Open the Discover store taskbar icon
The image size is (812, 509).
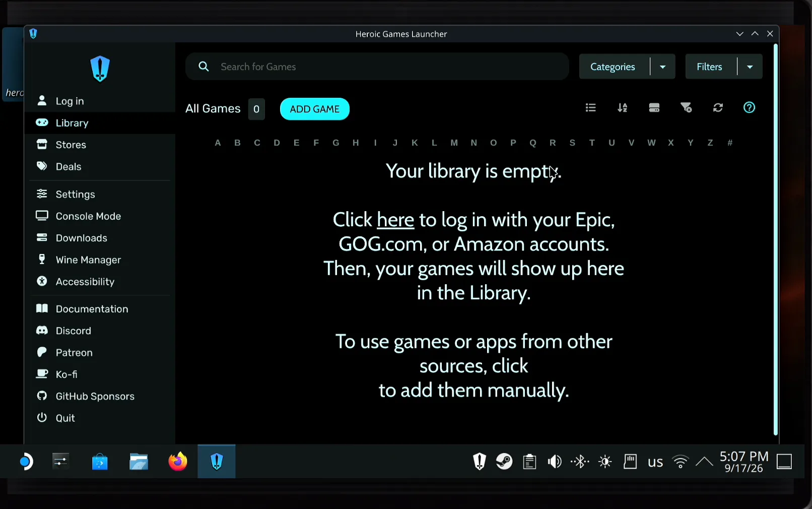pos(100,462)
